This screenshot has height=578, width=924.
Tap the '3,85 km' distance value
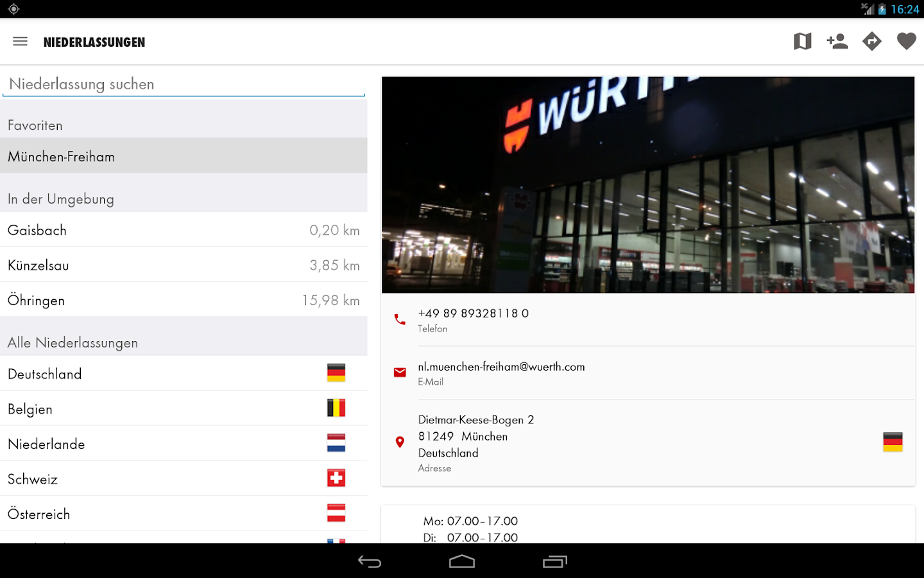[x=334, y=265]
